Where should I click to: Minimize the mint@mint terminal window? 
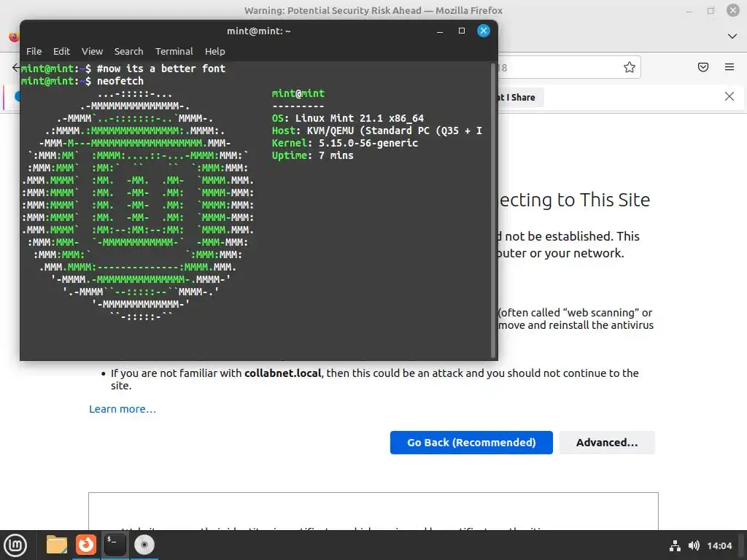click(x=440, y=31)
